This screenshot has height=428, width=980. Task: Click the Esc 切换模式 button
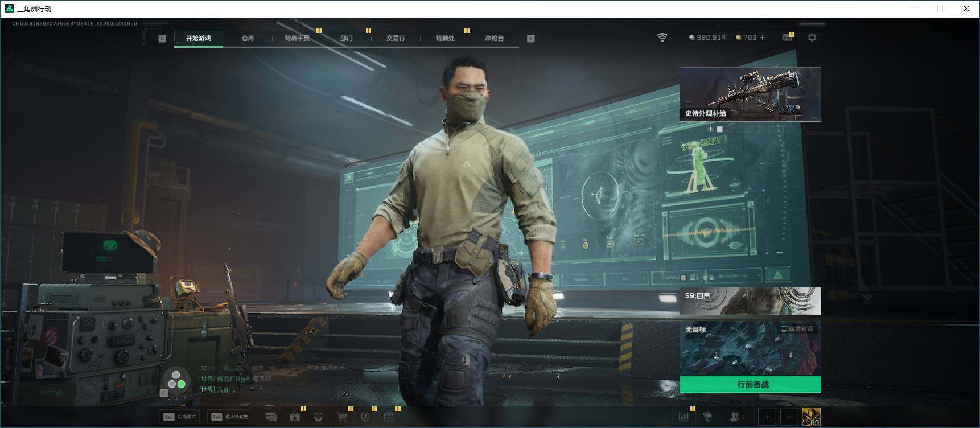pyautogui.click(x=180, y=417)
